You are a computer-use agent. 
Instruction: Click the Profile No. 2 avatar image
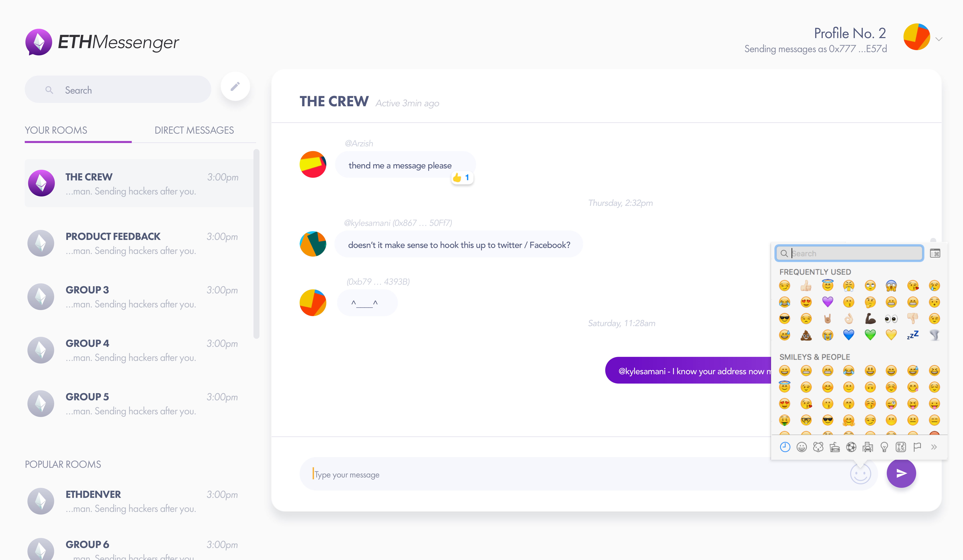(916, 37)
